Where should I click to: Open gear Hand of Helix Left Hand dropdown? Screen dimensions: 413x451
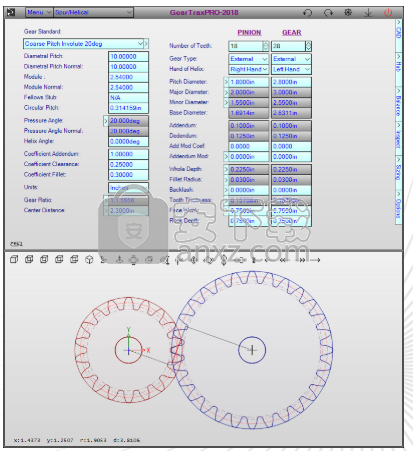click(291, 69)
